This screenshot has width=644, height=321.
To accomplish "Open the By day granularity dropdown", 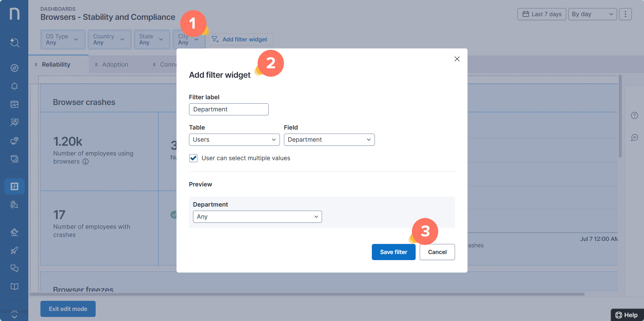I will coord(592,14).
